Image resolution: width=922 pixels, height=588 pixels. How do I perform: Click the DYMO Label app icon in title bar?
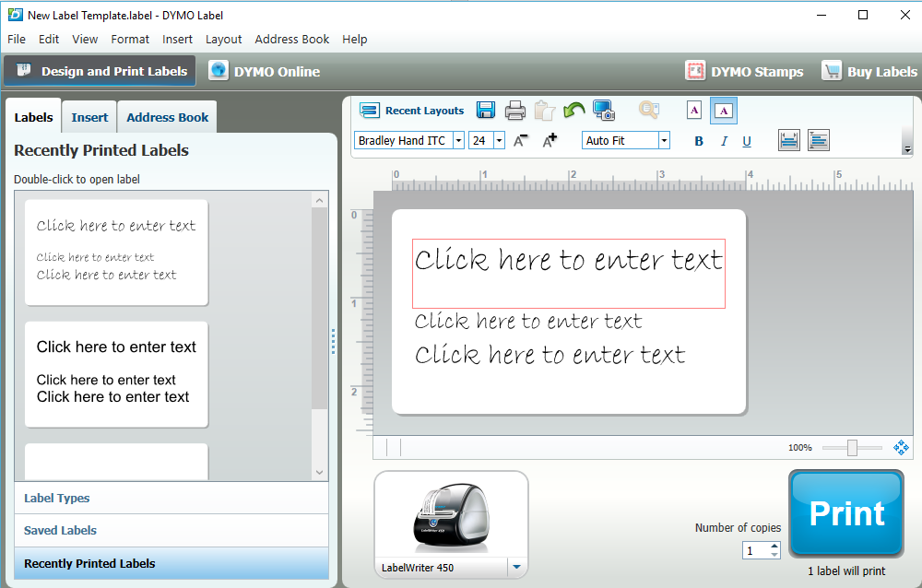pos(15,15)
